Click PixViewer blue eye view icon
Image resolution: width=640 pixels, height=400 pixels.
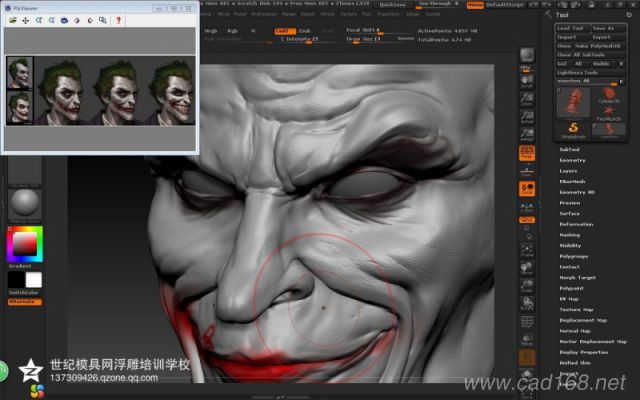pos(64,20)
